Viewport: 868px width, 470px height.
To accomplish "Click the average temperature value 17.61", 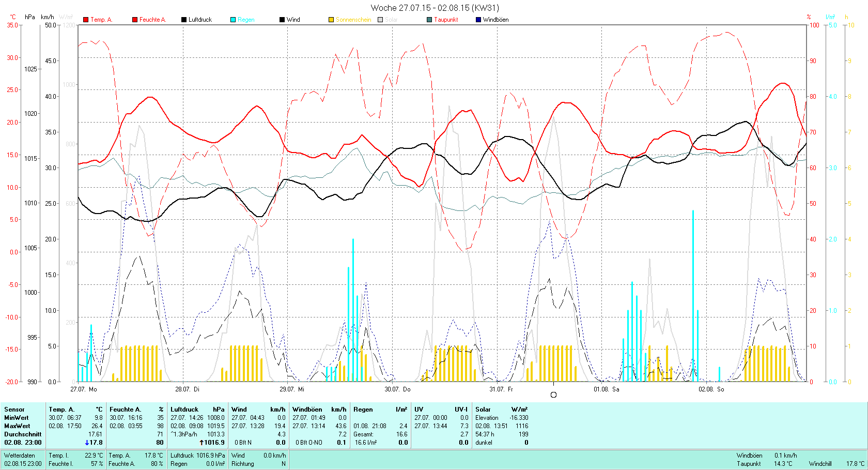I will (96, 434).
